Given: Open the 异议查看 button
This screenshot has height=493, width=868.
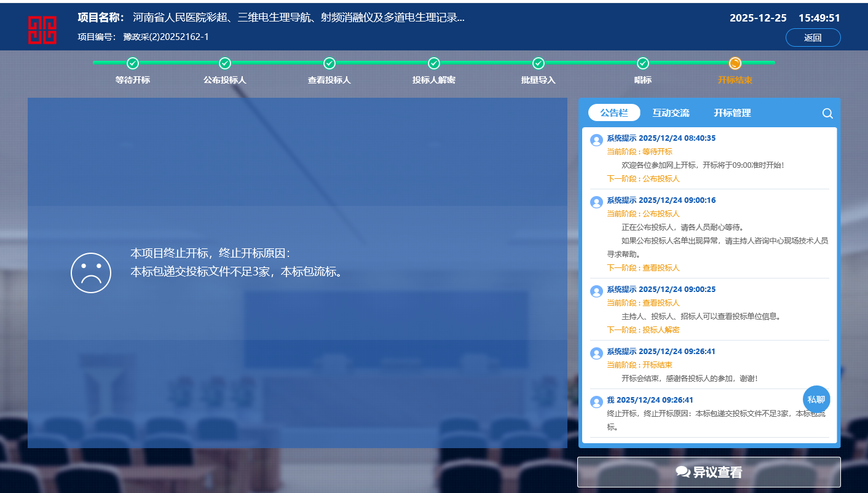Looking at the screenshot, I should [709, 472].
